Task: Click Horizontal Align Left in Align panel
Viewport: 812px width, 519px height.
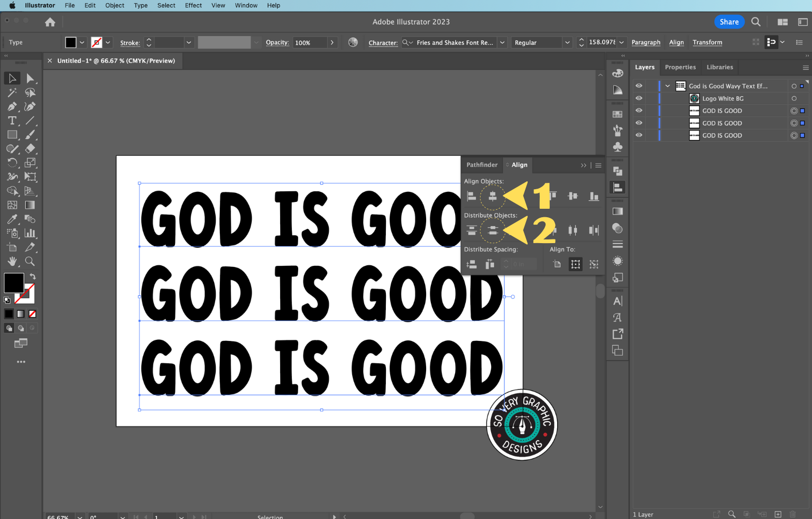Action: [472, 197]
